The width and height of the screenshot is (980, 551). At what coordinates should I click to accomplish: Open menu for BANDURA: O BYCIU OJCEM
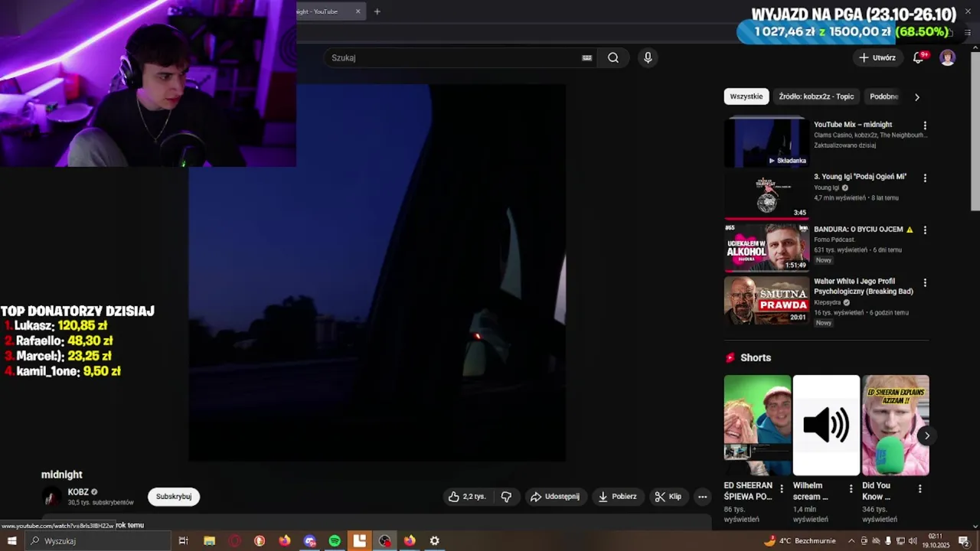pyautogui.click(x=925, y=230)
